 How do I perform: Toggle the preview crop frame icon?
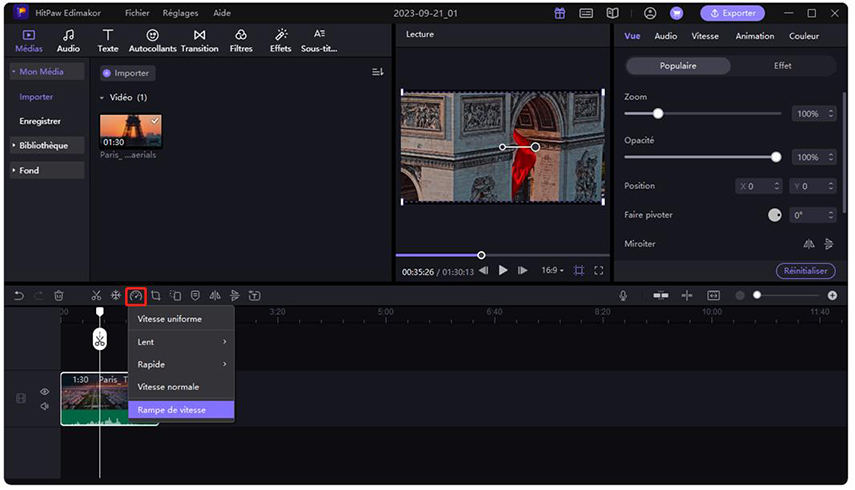point(579,270)
